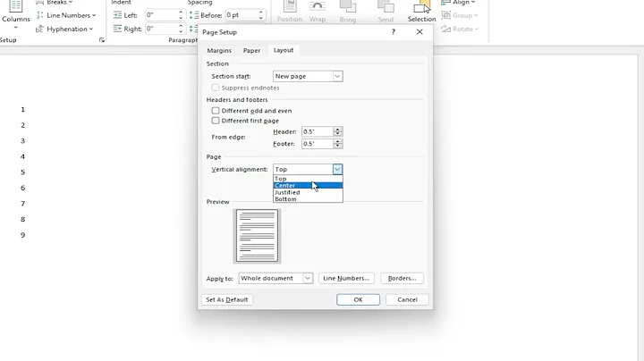The width and height of the screenshot is (644, 361).
Task: Open the Apply to dropdown
Action: coord(275,278)
